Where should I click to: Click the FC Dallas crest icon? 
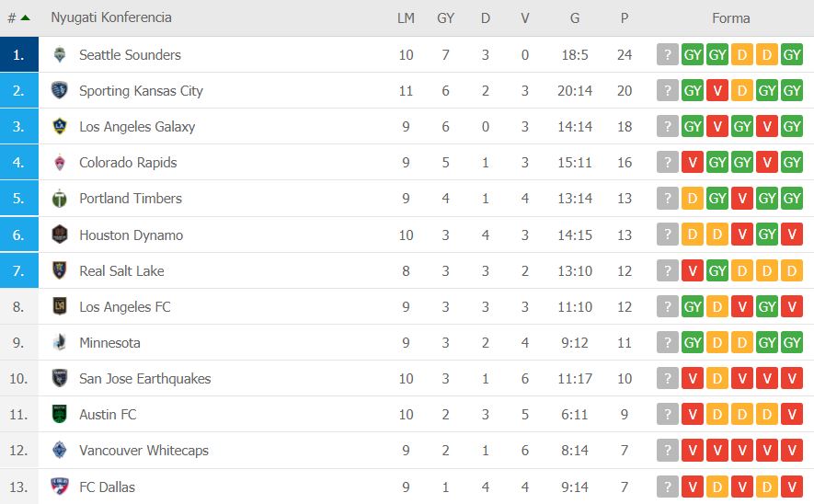60,487
